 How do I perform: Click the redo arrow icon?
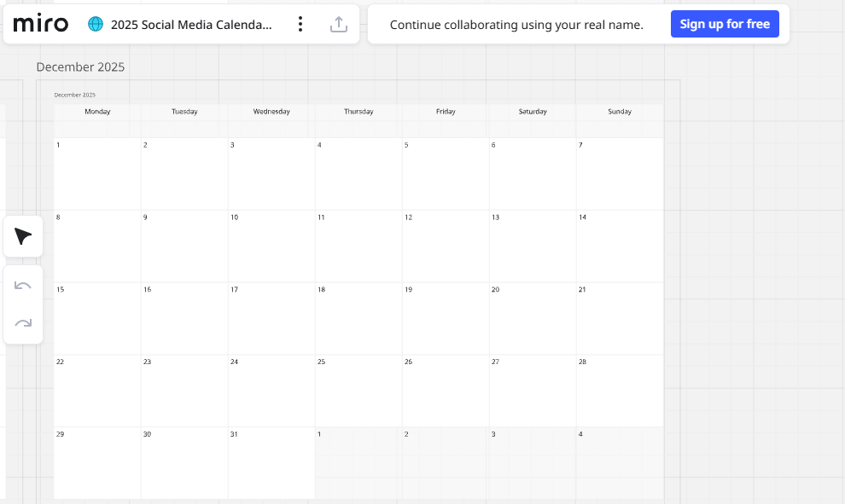point(22,322)
